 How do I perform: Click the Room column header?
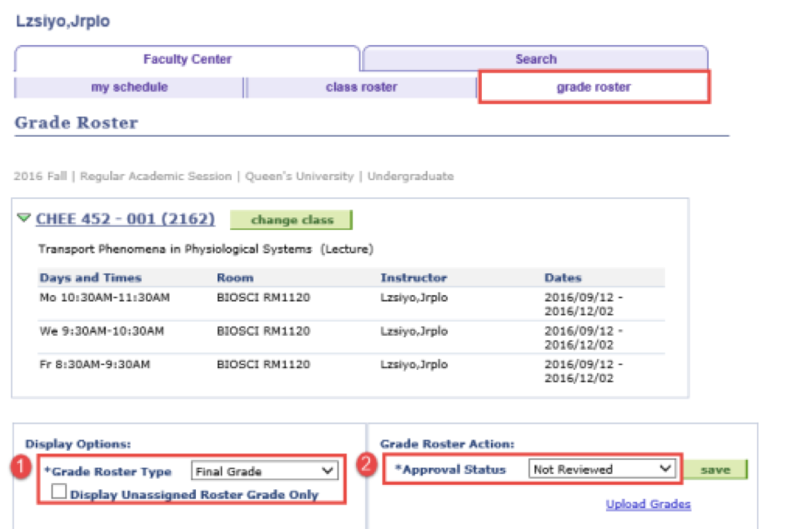point(235,277)
